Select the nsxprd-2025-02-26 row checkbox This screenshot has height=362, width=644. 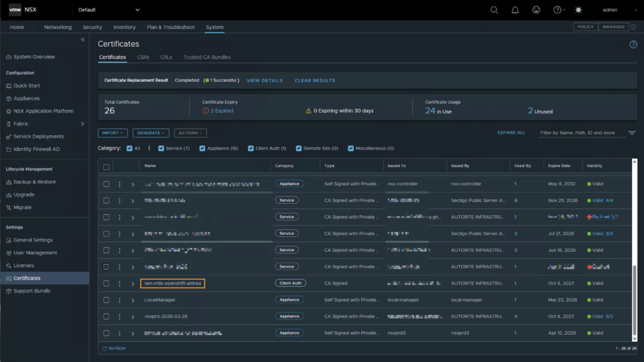click(106, 317)
